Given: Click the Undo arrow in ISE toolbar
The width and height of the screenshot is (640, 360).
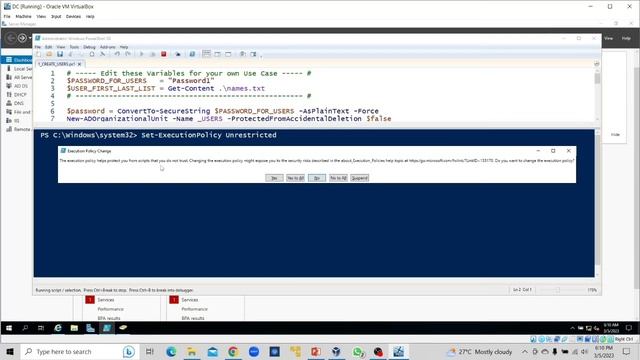Looking at the screenshot, I should pyautogui.click(x=117, y=54).
